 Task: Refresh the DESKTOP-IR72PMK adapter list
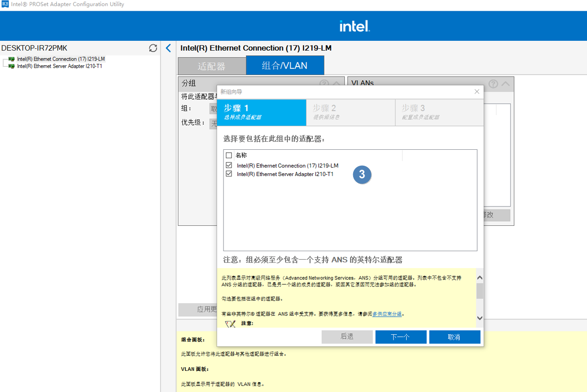point(153,48)
